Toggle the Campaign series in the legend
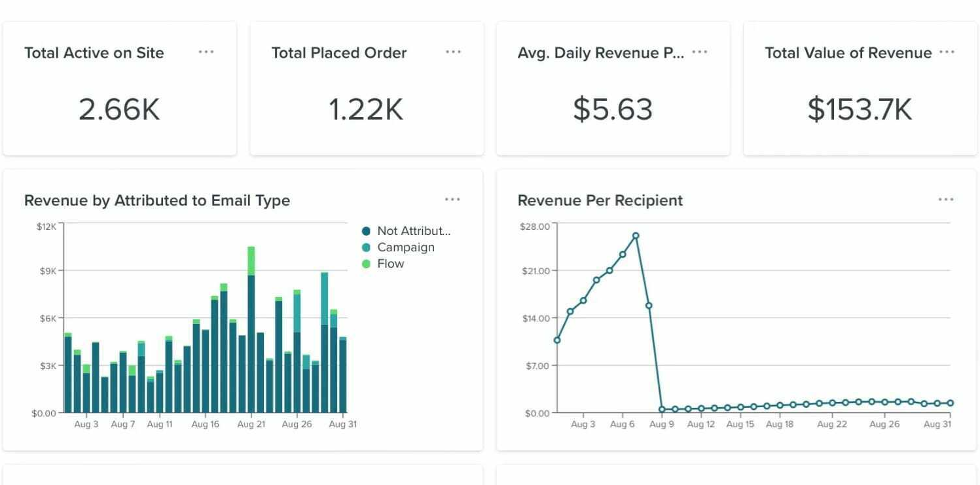The width and height of the screenshot is (980, 485). (x=398, y=247)
